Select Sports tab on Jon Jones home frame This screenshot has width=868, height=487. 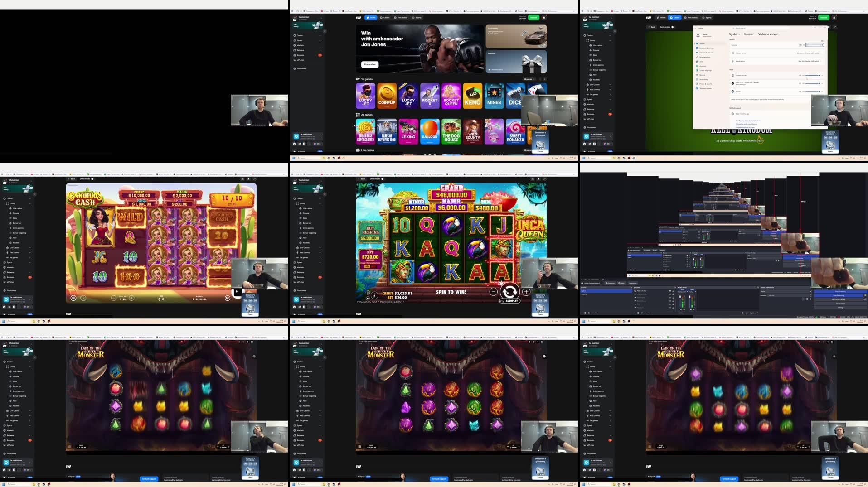(417, 18)
